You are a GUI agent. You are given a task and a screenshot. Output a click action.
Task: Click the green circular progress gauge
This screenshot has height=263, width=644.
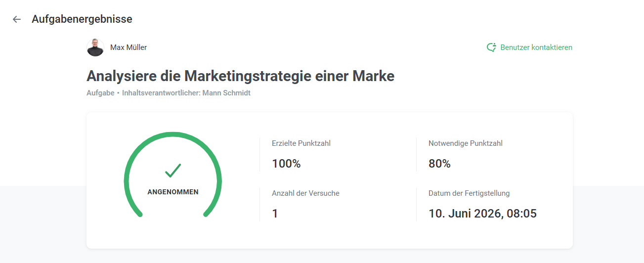[173, 175]
